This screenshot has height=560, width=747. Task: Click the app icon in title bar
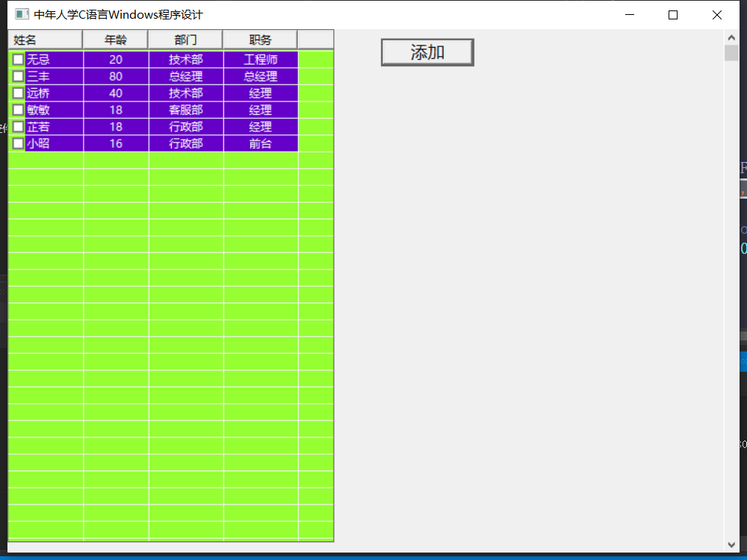[22, 14]
